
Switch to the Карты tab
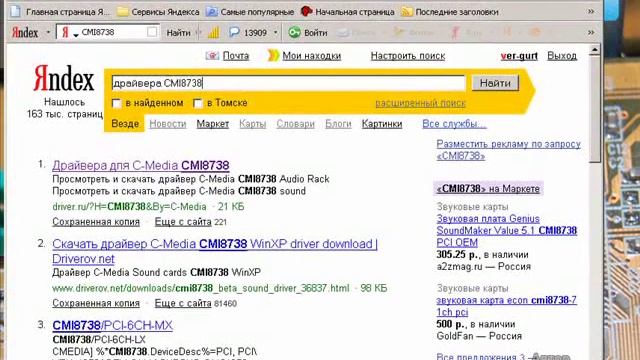(x=253, y=124)
